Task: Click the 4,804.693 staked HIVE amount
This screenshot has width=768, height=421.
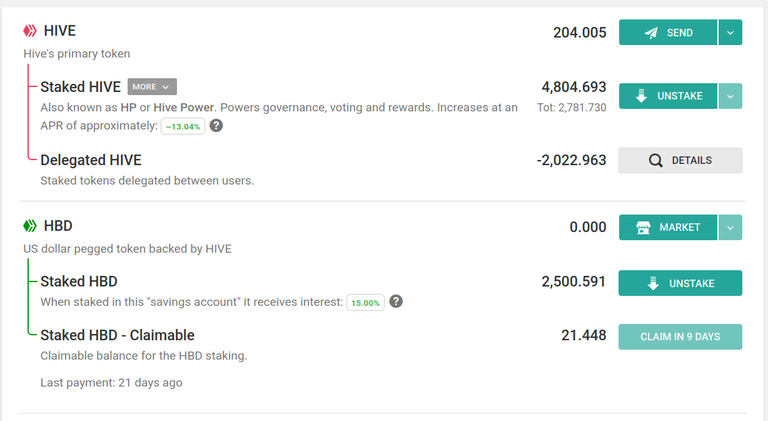Action: [574, 87]
